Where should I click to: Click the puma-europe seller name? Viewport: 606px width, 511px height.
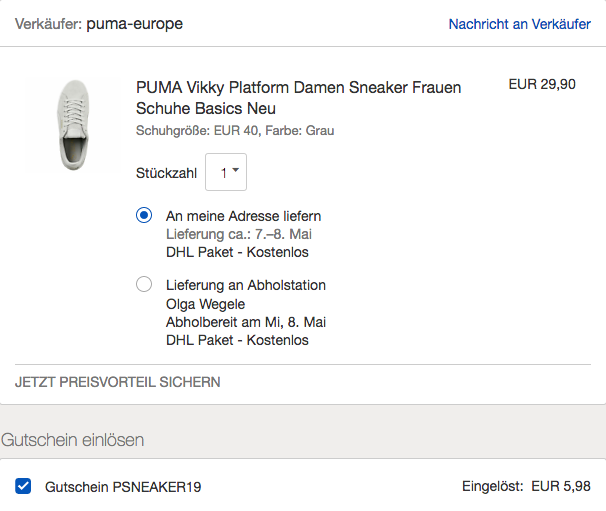pos(134,24)
